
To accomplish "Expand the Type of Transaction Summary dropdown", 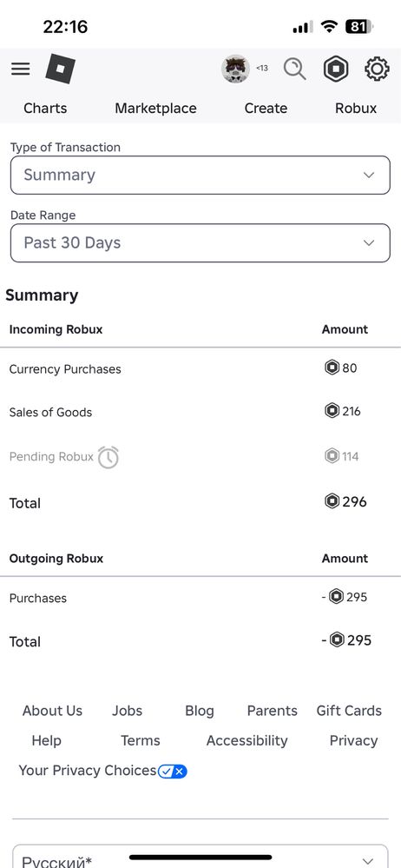I will pyautogui.click(x=200, y=175).
